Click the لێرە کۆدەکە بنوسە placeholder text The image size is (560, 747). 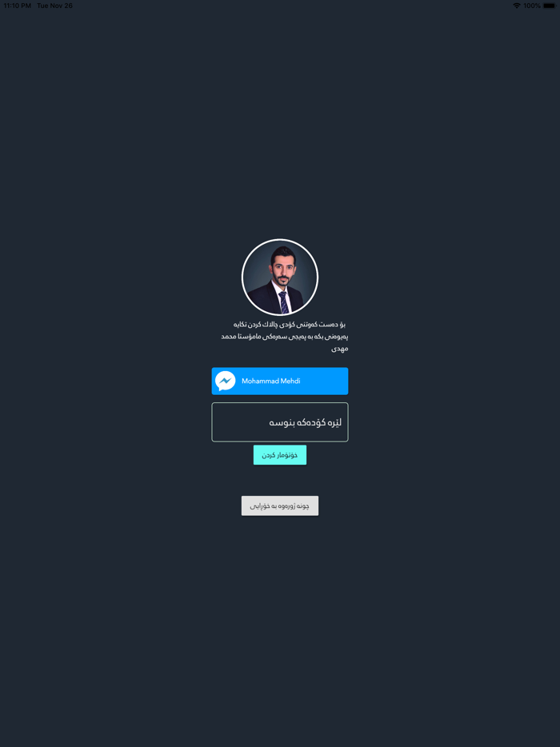(306, 422)
